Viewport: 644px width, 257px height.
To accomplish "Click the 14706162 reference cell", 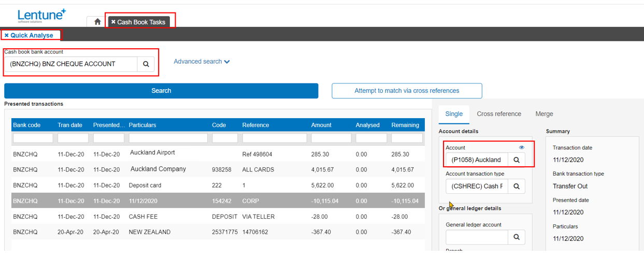I will pos(255,232).
